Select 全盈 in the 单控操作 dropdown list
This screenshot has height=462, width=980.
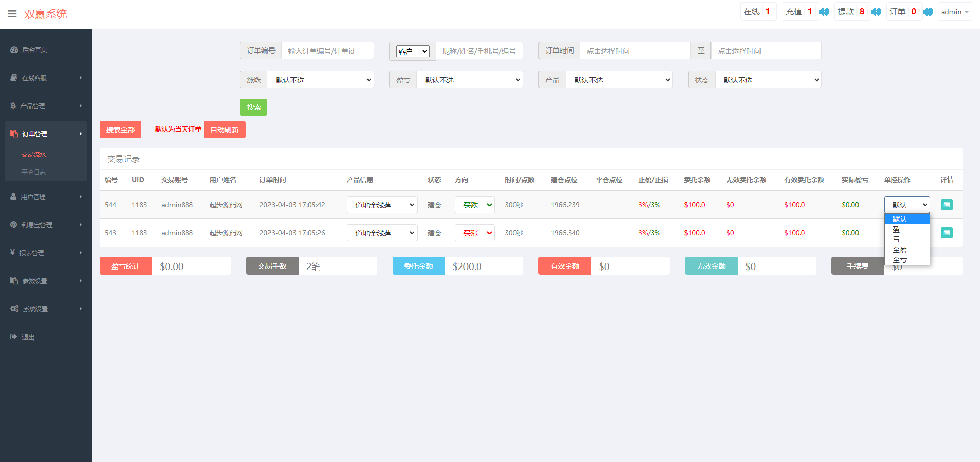[x=899, y=250]
